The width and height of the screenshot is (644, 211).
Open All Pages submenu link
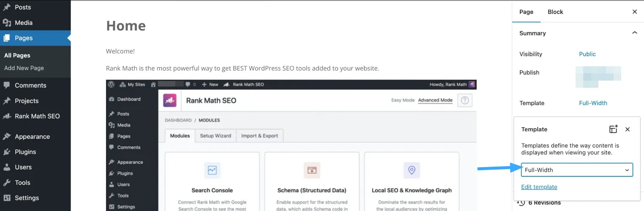(x=17, y=55)
